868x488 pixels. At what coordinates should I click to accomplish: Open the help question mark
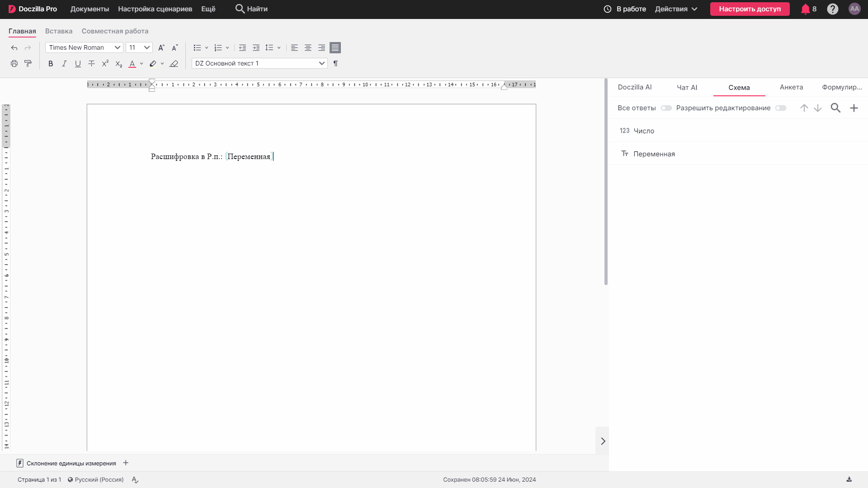point(832,9)
